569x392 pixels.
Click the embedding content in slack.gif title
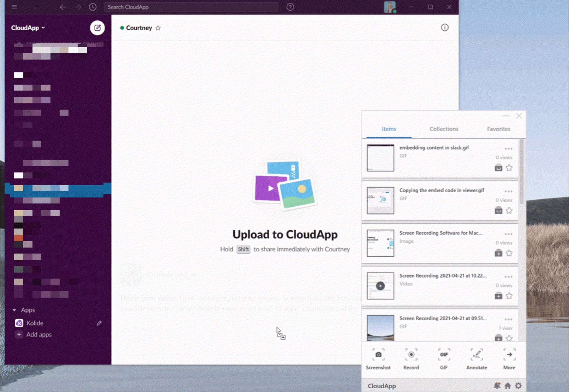pyautogui.click(x=434, y=148)
